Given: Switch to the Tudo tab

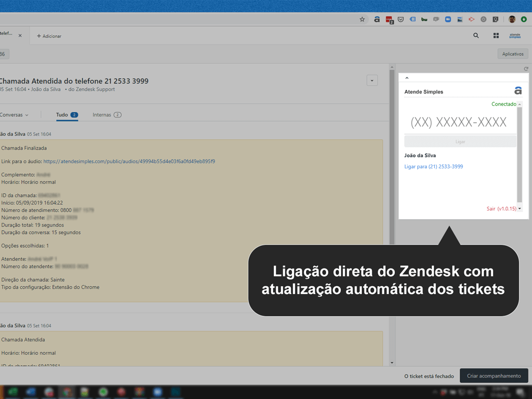Looking at the screenshot, I should coord(62,115).
